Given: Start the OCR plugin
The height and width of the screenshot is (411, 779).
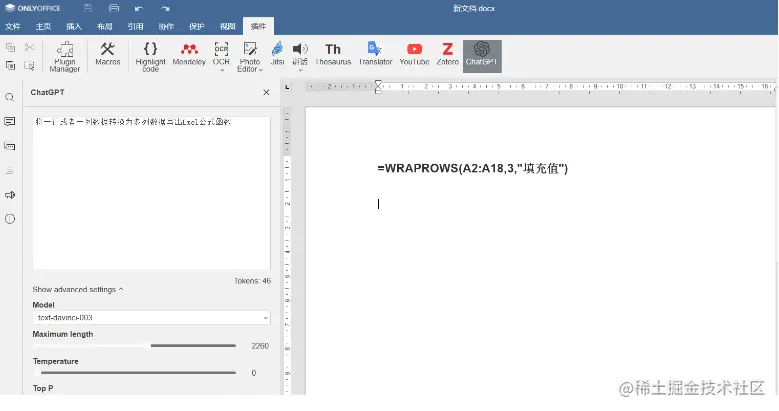Looking at the screenshot, I should pyautogui.click(x=221, y=53).
